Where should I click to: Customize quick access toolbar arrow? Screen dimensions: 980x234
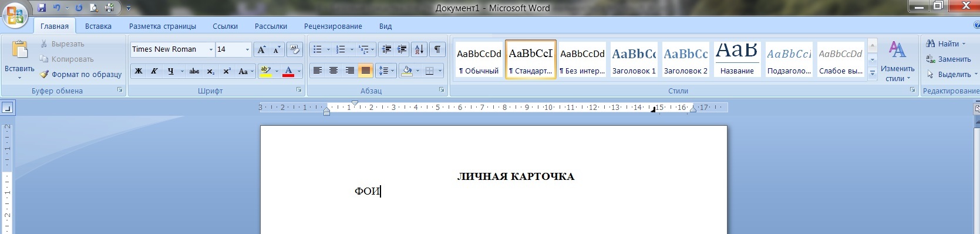[x=129, y=8]
